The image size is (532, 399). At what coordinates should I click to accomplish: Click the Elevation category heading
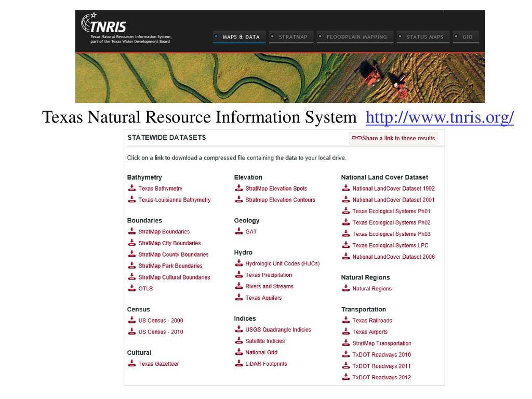coord(248,177)
